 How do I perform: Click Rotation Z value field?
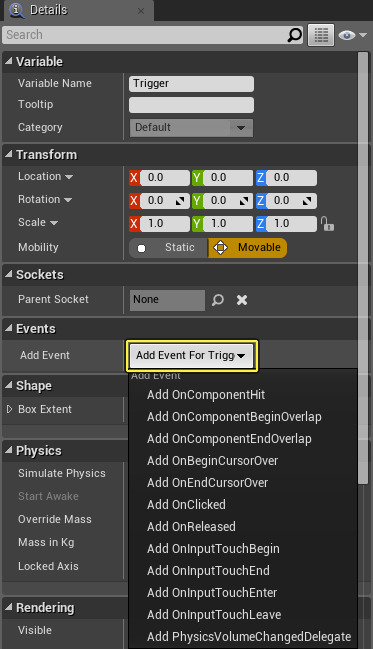pyautogui.click(x=291, y=201)
